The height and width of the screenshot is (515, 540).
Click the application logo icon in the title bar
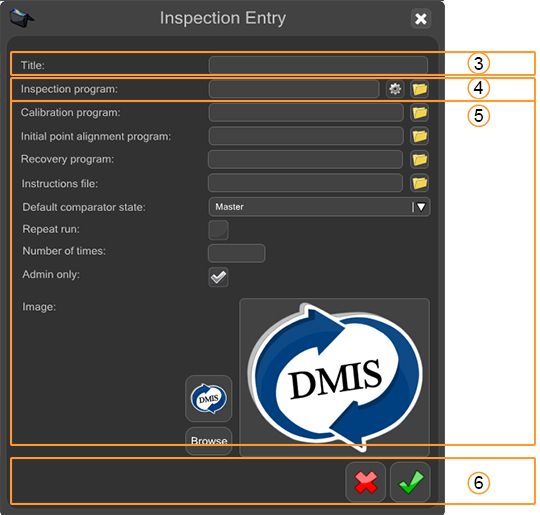[21, 18]
